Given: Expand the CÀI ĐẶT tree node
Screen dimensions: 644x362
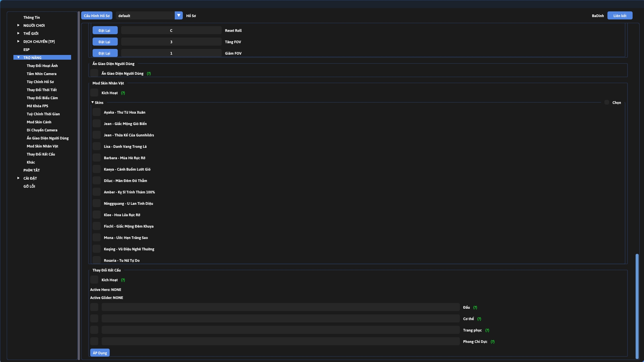Looking at the screenshot, I should (x=18, y=178).
